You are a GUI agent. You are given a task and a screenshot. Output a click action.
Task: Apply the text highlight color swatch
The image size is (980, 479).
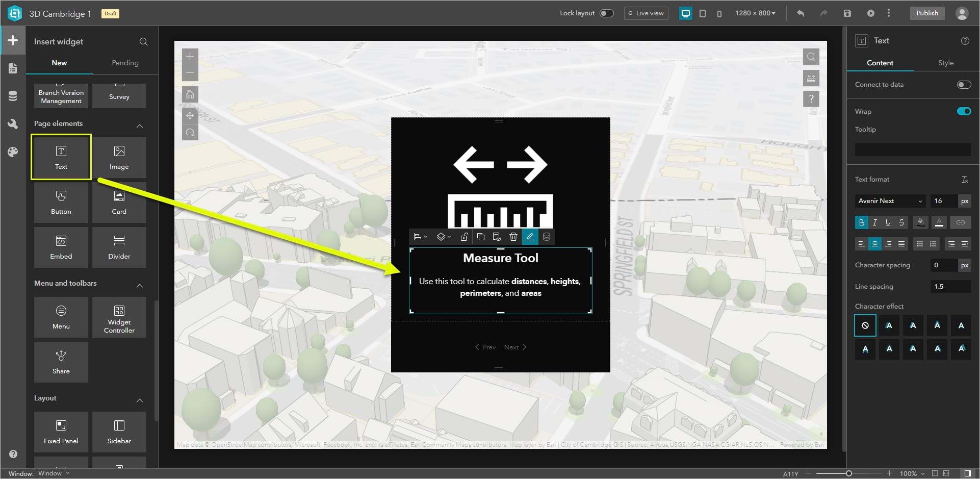pos(921,222)
